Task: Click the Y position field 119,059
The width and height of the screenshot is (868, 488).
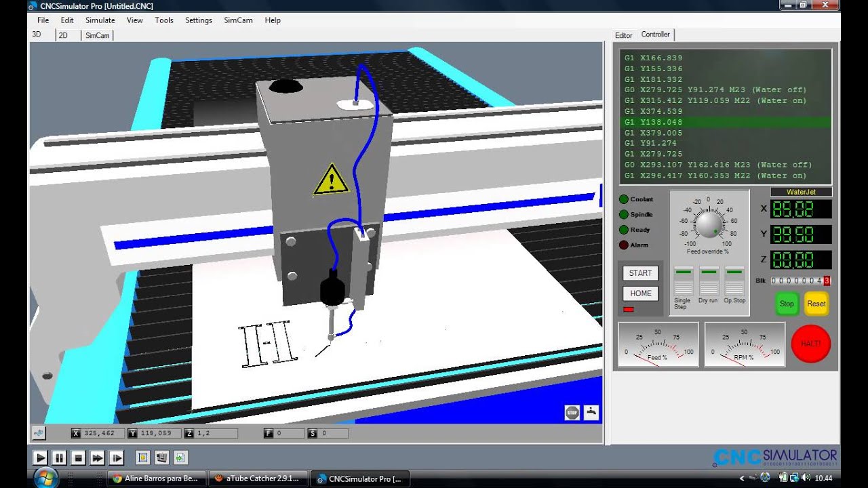Action: [x=154, y=433]
